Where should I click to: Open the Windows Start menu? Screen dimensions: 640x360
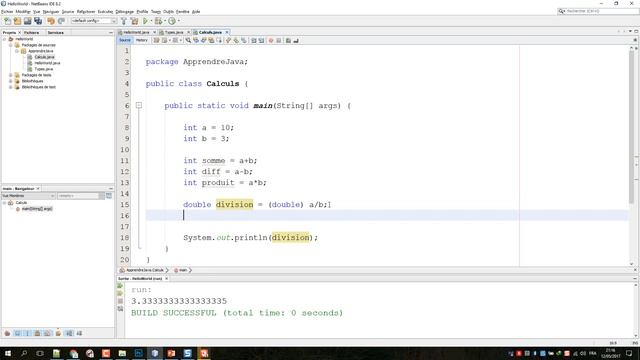pyautogui.click(x=8, y=353)
